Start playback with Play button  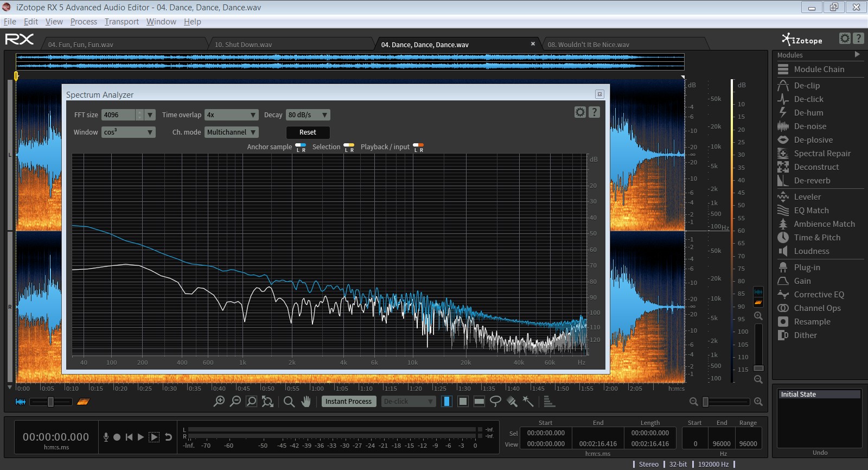[141, 437]
